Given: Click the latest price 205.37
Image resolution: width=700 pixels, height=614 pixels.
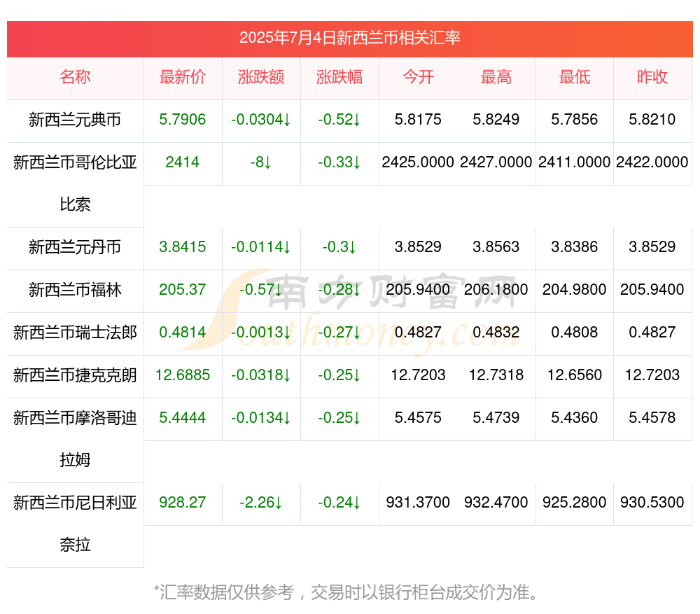Looking at the screenshot, I should coord(183,289).
